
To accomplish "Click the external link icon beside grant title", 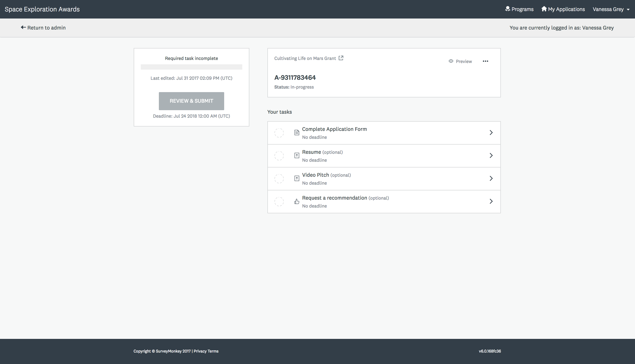I will (x=341, y=58).
